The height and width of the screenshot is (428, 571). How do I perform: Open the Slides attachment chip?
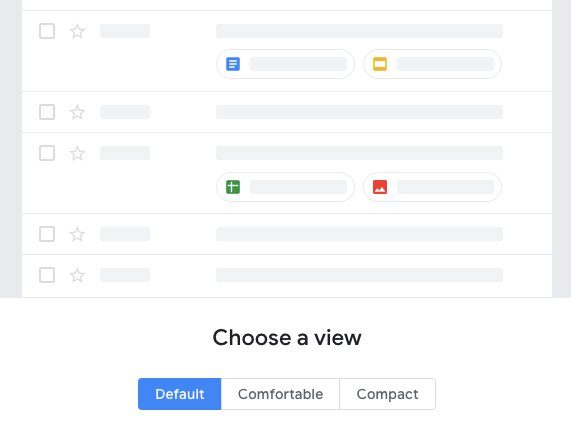pos(432,64)
